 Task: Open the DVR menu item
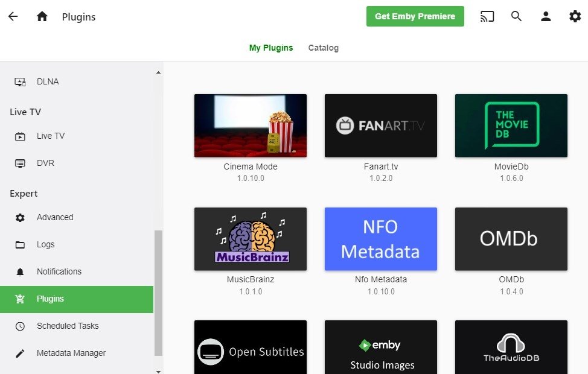point(77,163)
